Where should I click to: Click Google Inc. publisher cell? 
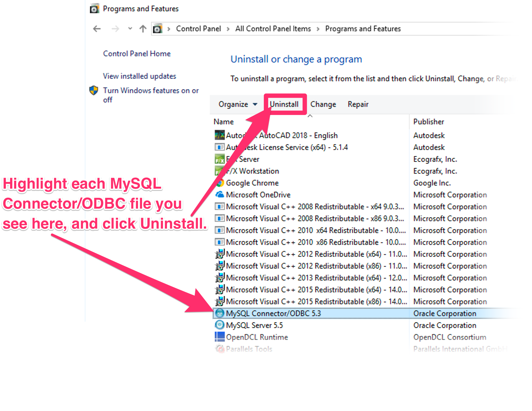click(432, 183)
